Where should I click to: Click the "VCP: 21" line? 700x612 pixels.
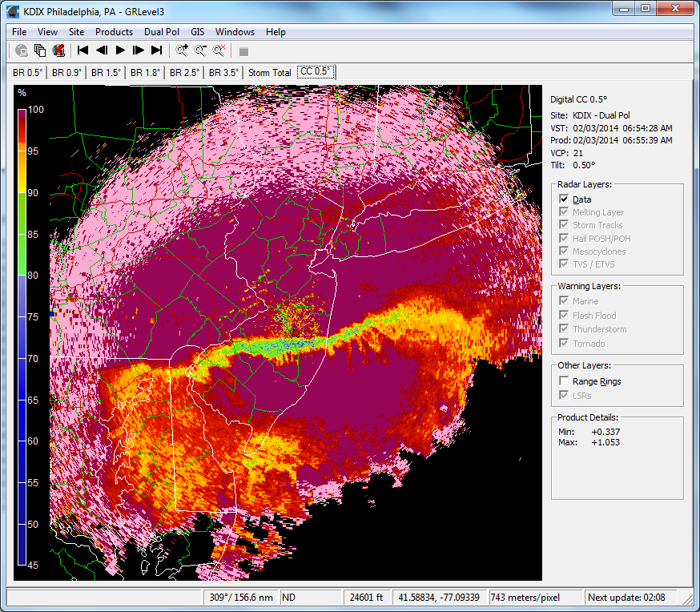pos(566,153)
